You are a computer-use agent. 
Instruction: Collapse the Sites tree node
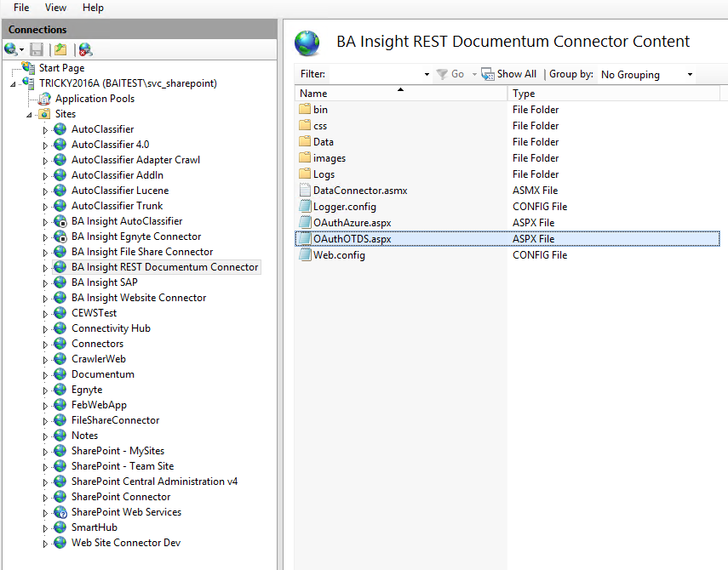tap(30, 114)
